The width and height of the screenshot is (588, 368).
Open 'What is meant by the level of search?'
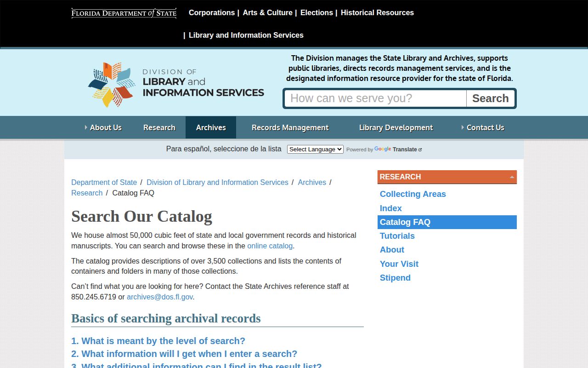(158, 341)
